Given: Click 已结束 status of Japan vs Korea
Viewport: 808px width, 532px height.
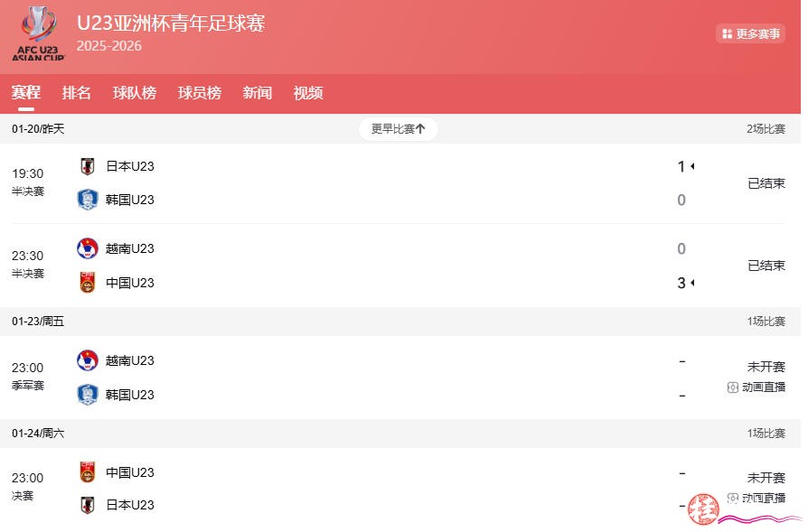Looking at the screenshot, I should point(766,183).
